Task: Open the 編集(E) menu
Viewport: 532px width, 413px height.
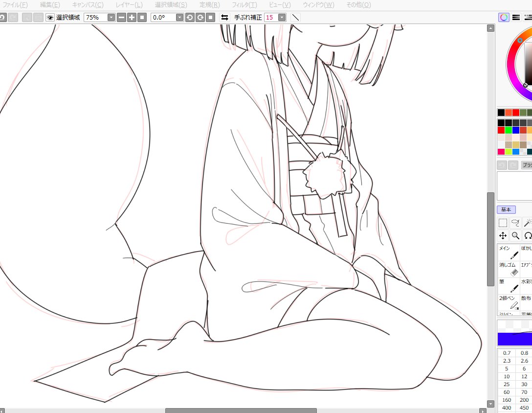Action: coord(50,5)
